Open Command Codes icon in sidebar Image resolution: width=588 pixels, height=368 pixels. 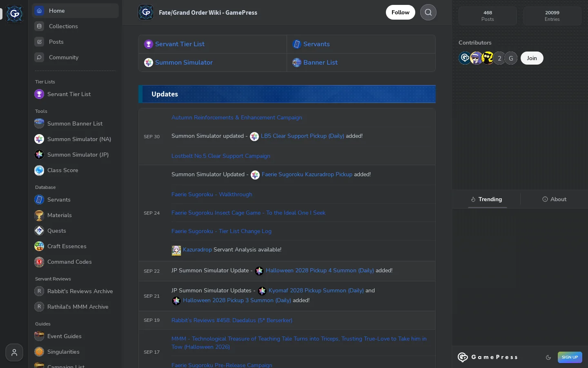pos(39,262)
